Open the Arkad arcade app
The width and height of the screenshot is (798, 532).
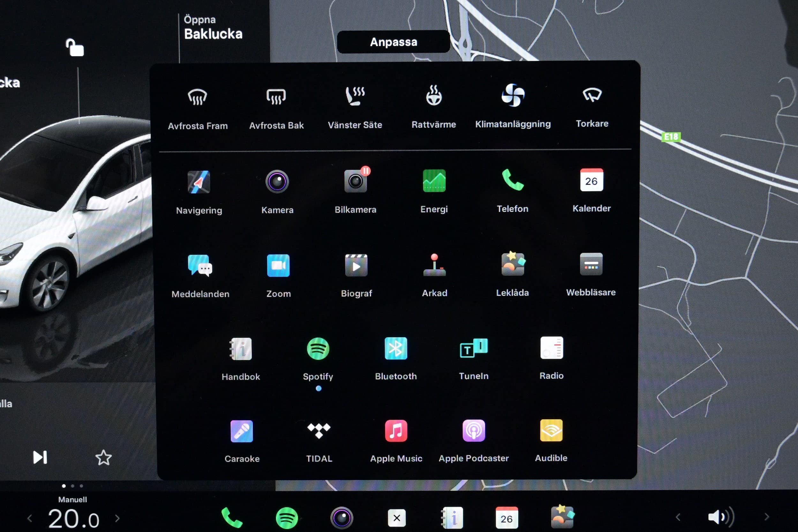(x=434, y=265)
